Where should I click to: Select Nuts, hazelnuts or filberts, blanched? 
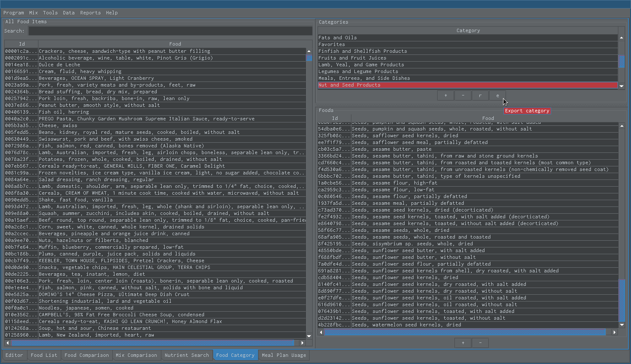155,240
